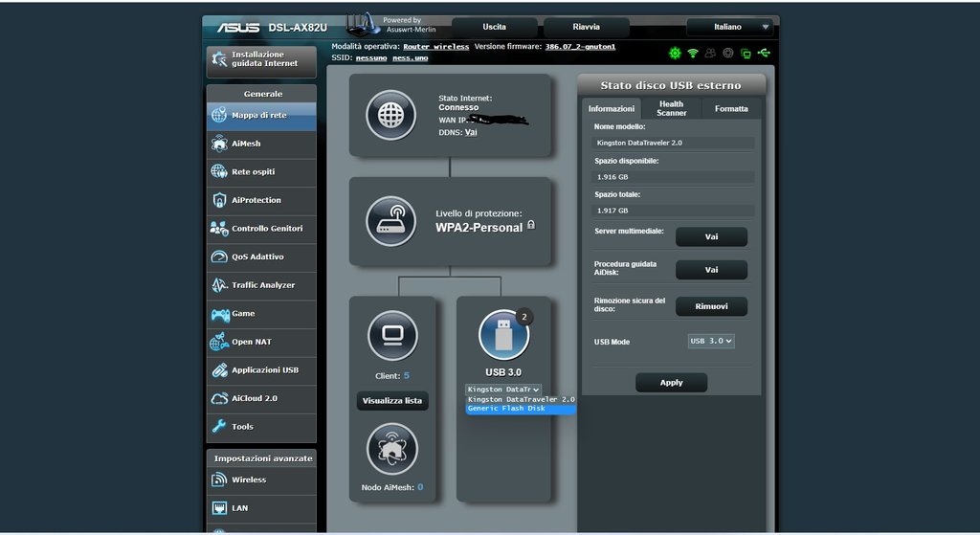Click the Open NAT icon
The height and width of the screenshot is (535, 980).
[219, 342]
